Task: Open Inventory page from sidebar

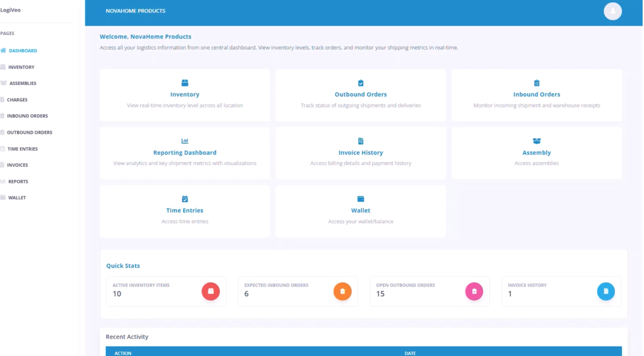Action: (x=21, y=67)
